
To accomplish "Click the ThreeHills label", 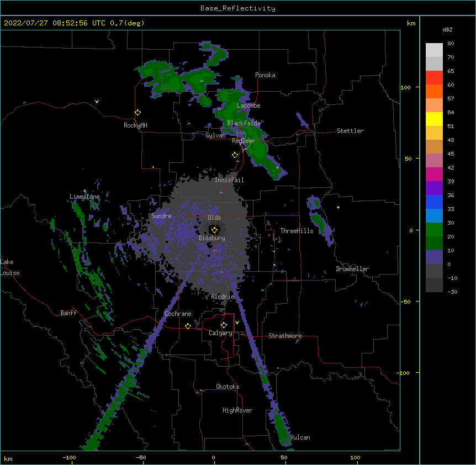I will (297, 231).
